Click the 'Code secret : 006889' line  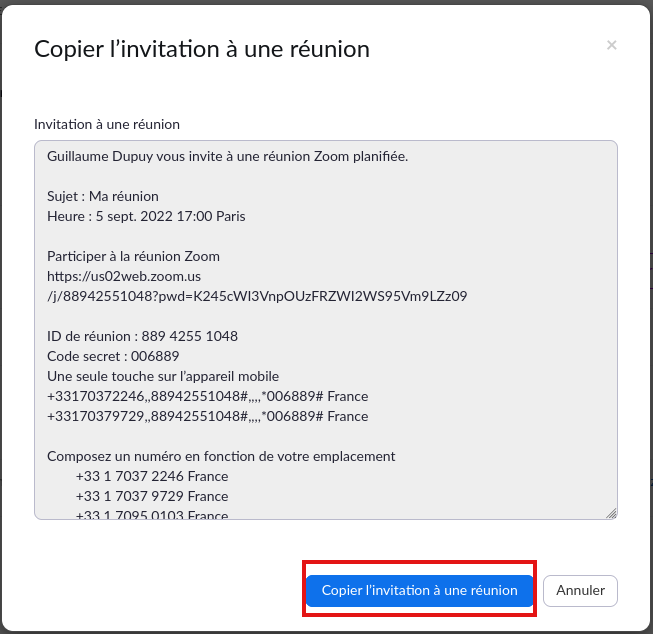coord(113,356)
